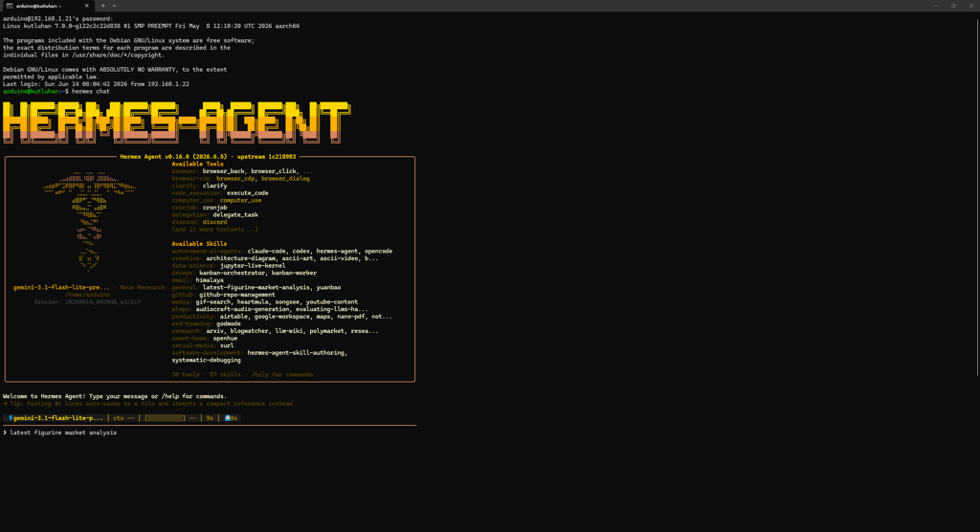Click '(and 21 more toolsets...)' text
Viewport: 980px width, 532px height.
215,230
